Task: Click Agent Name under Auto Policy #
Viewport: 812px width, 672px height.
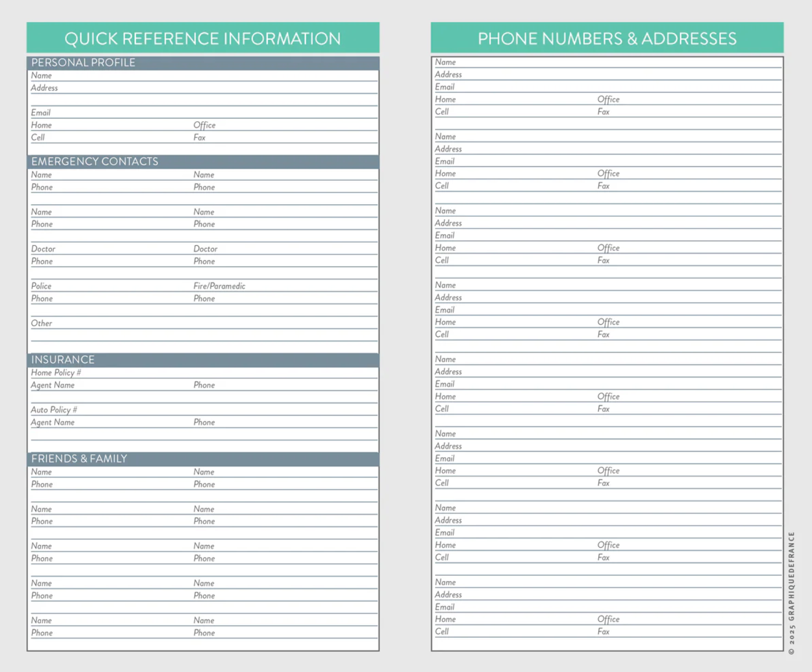Action: click(x=53, y=423)
